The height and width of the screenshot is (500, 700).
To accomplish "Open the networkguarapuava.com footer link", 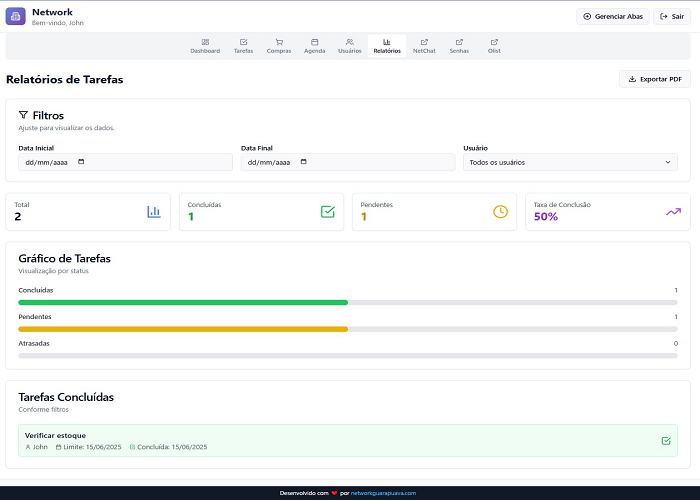I will pyautogui.click(x=384, y=493).
